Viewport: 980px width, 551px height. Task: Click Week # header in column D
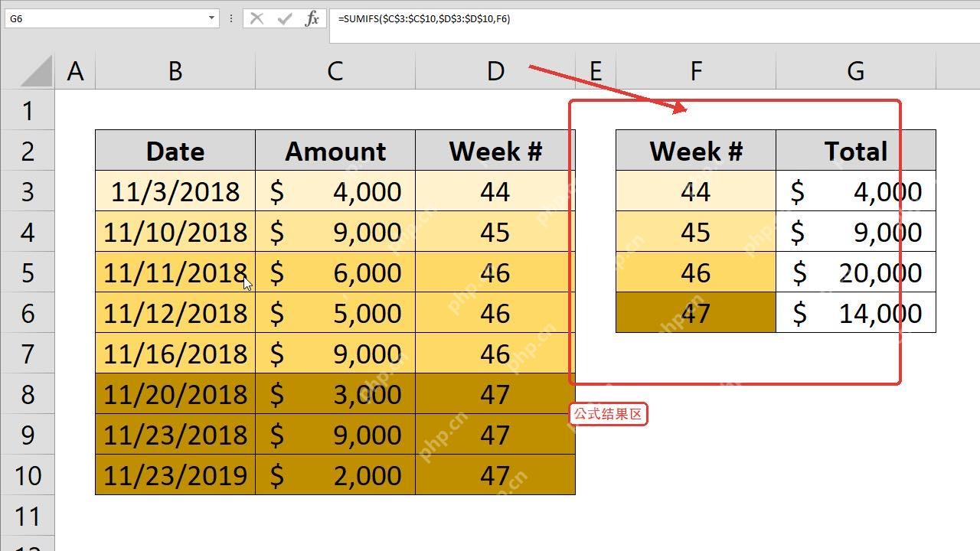(x=495, y=151)
